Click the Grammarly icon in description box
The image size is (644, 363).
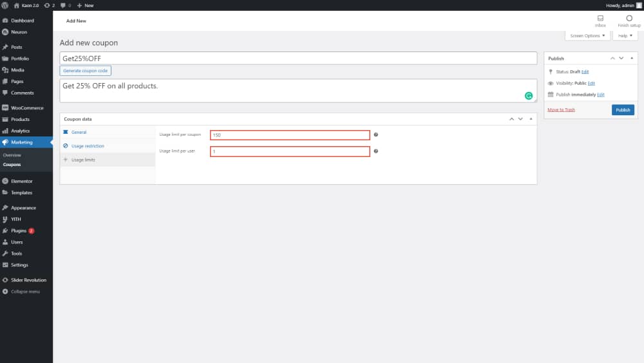[x=529, y=95]
